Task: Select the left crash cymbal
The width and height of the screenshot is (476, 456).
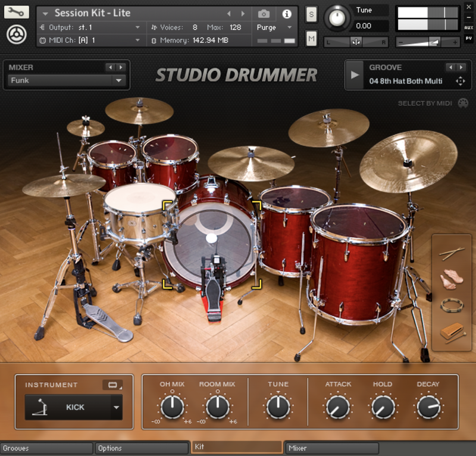Action: pyautogui.click(x=139, y=110)
